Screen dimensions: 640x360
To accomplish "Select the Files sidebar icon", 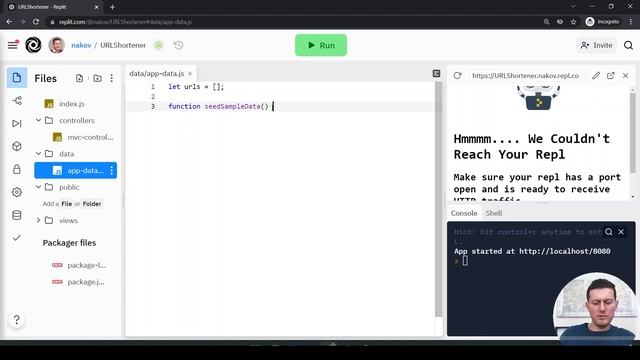I will (x=17, y=78).
